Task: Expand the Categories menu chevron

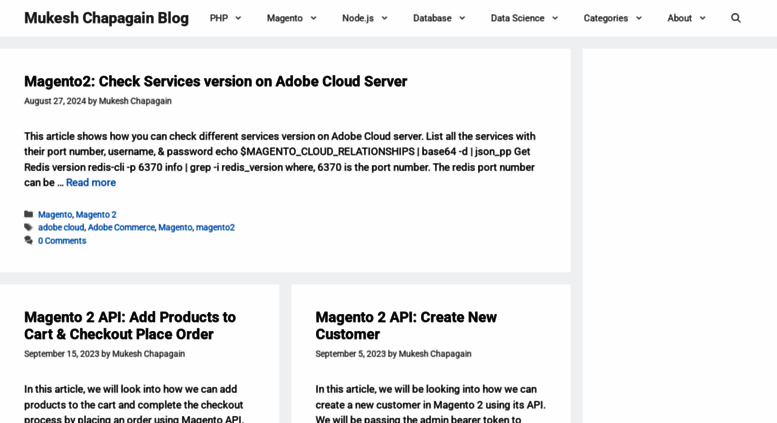Action: tap(638, 18)
